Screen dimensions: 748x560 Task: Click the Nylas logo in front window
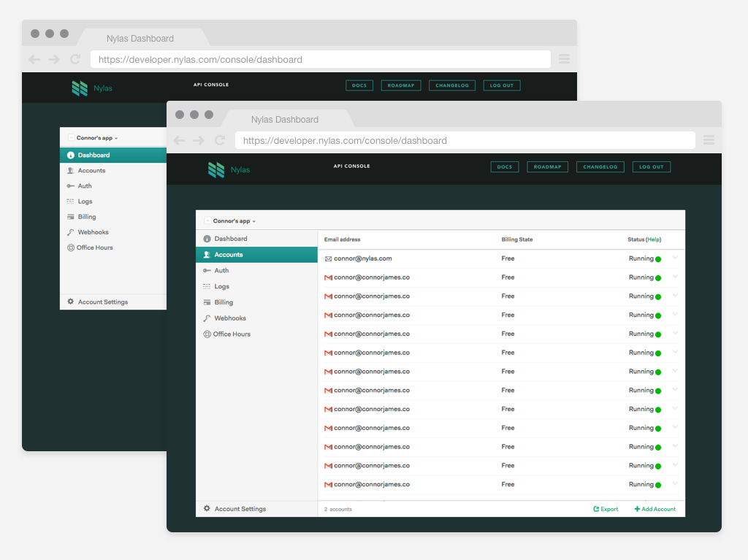click(216, 170)
